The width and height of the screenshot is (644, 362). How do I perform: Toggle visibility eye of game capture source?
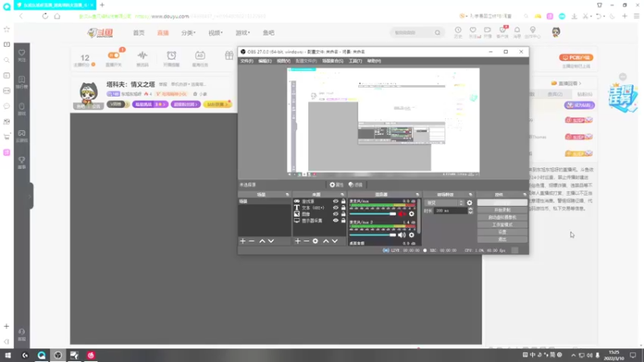336,201
